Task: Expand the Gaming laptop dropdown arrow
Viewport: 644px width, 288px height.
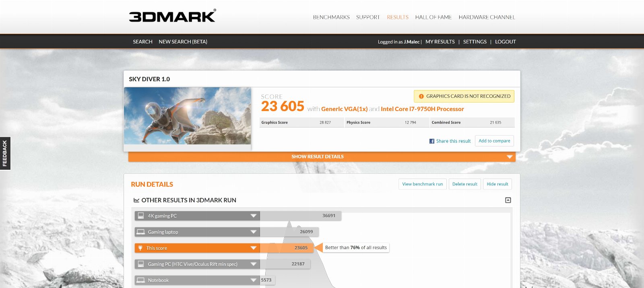Action: tap(254, 232)
